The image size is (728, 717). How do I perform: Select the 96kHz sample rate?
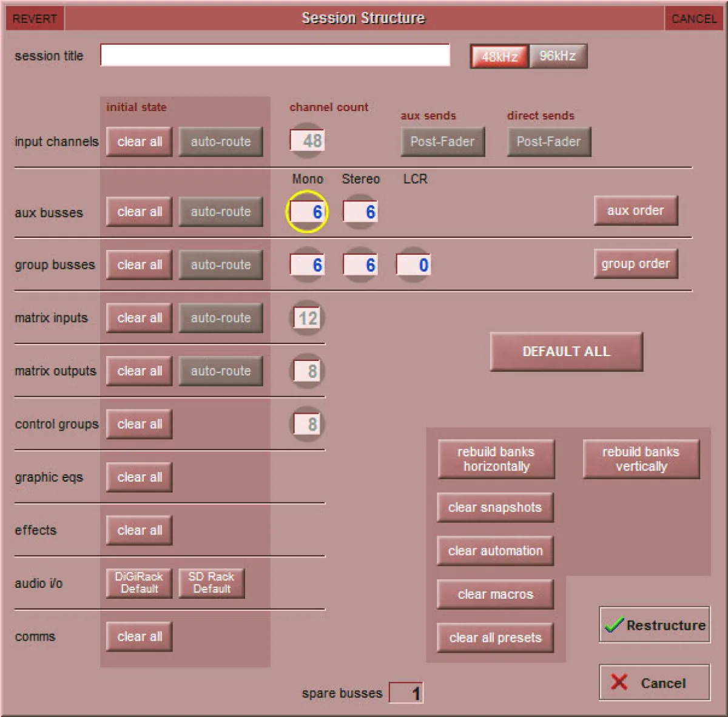coord(558,56)
